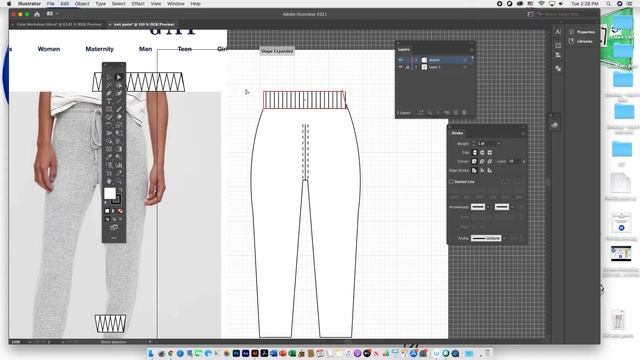640x360 pixels.
Task: Open the Effect menu
Action: (138, 4)
